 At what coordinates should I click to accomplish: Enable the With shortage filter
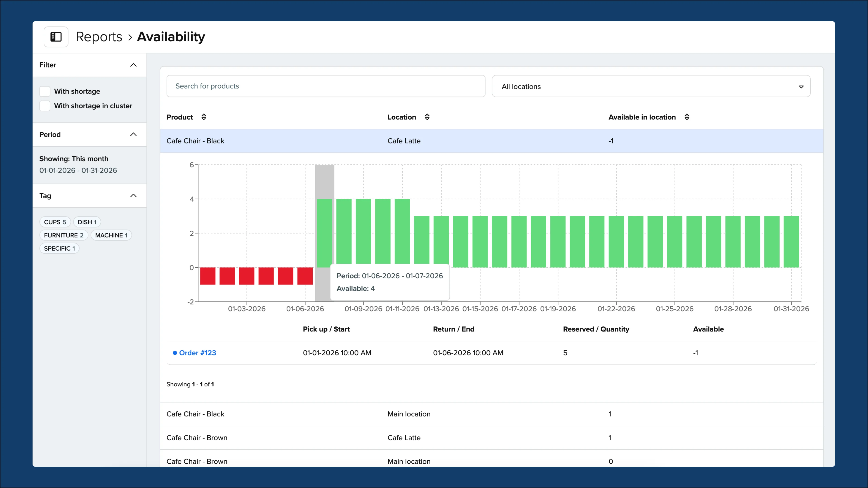[45, 91]
